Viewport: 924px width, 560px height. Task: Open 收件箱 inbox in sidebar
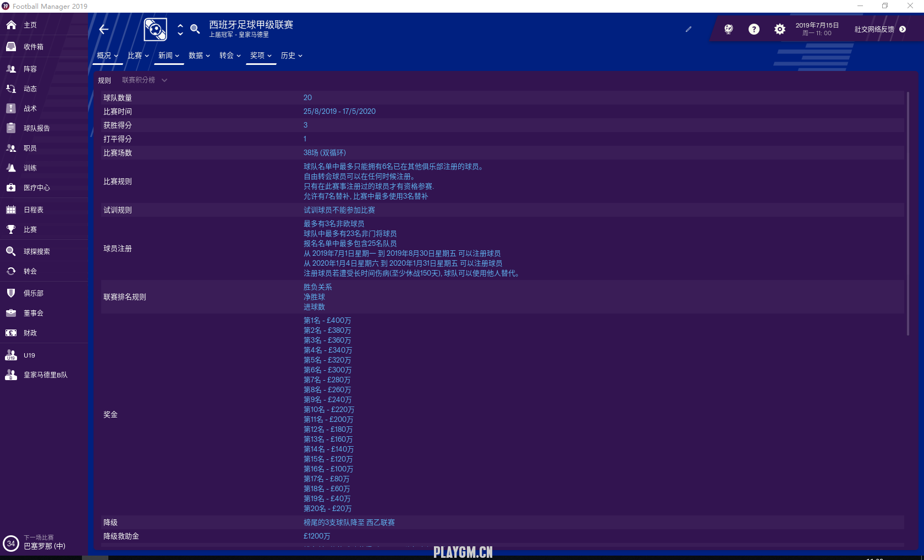point(33,47)
